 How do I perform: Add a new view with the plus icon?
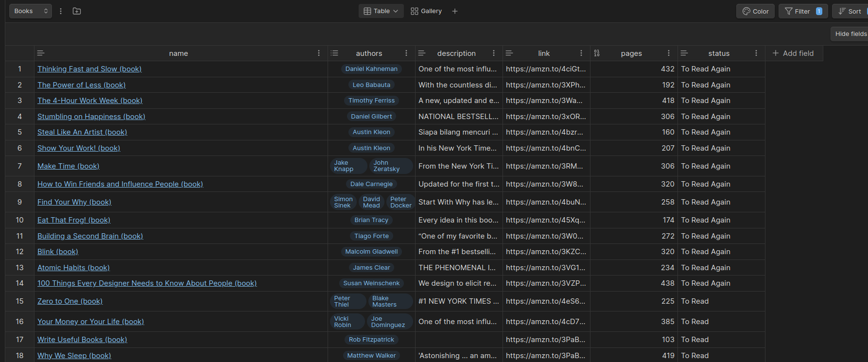click(455, 11)
